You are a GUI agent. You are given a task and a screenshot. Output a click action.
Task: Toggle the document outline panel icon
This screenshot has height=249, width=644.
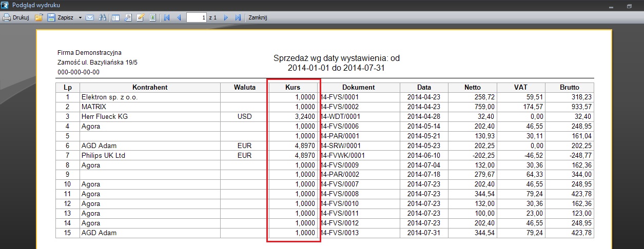[115, 17]
